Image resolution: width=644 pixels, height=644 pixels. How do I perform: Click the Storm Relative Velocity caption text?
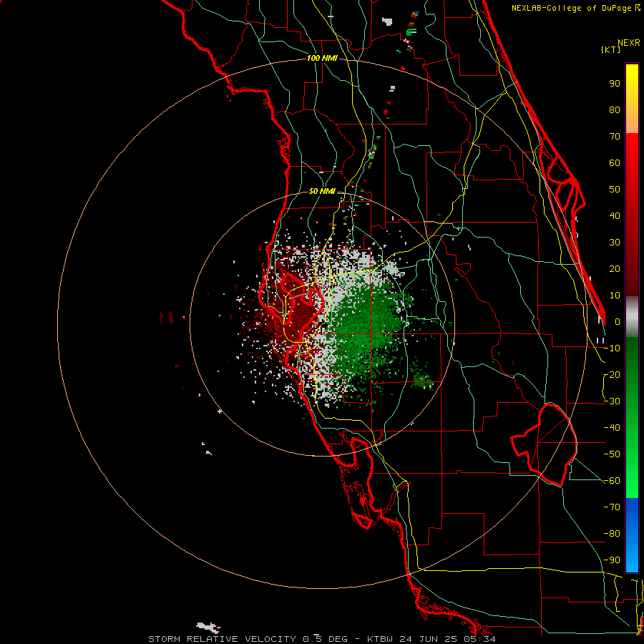click(x=321, y=639)
